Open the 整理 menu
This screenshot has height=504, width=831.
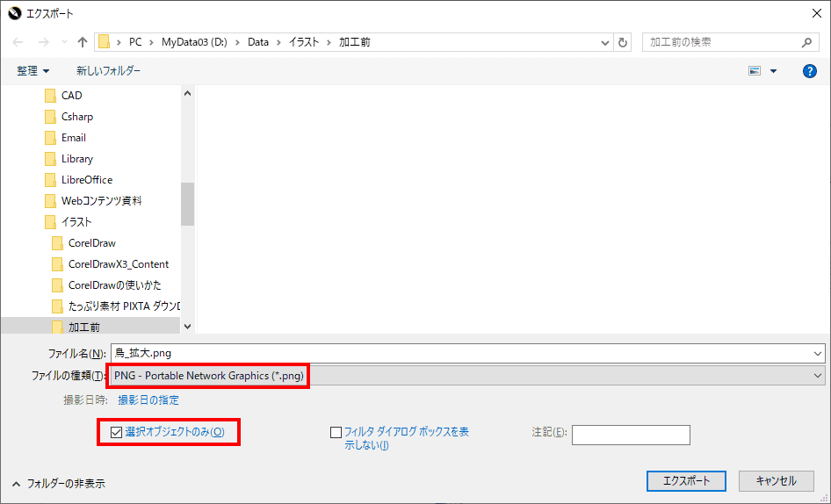[33, 71]
